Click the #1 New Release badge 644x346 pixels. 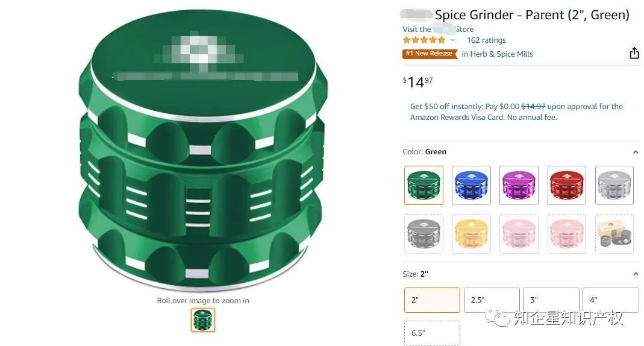point(430,54)
